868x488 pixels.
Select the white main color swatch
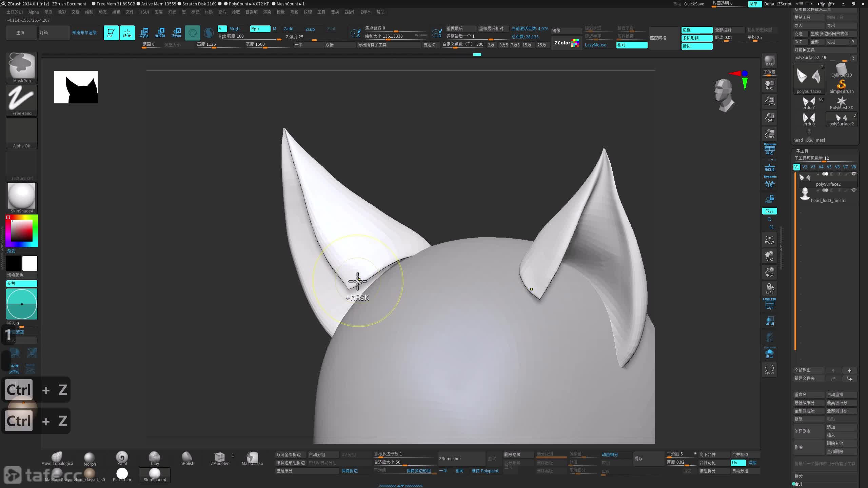[30, 263]
